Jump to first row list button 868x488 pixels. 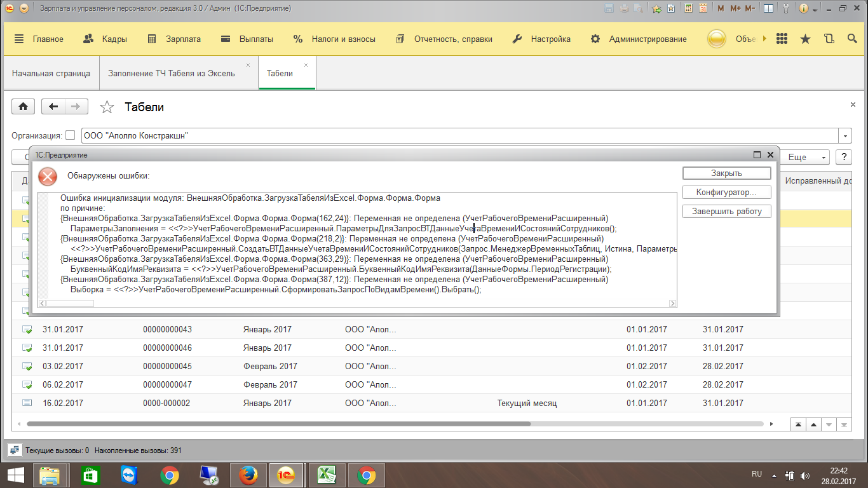tap(797, 424)
